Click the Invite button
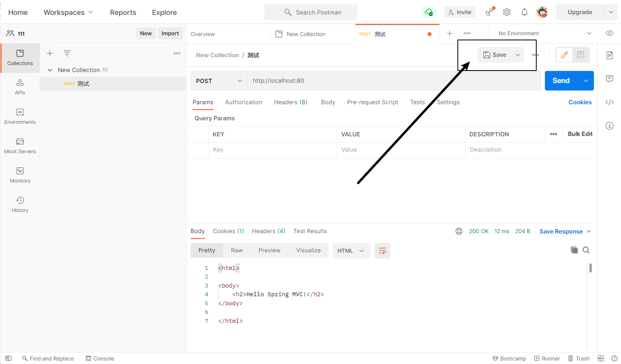Image resolution: width=621 pixels, height=364 pixels. (x=460, y=12)
